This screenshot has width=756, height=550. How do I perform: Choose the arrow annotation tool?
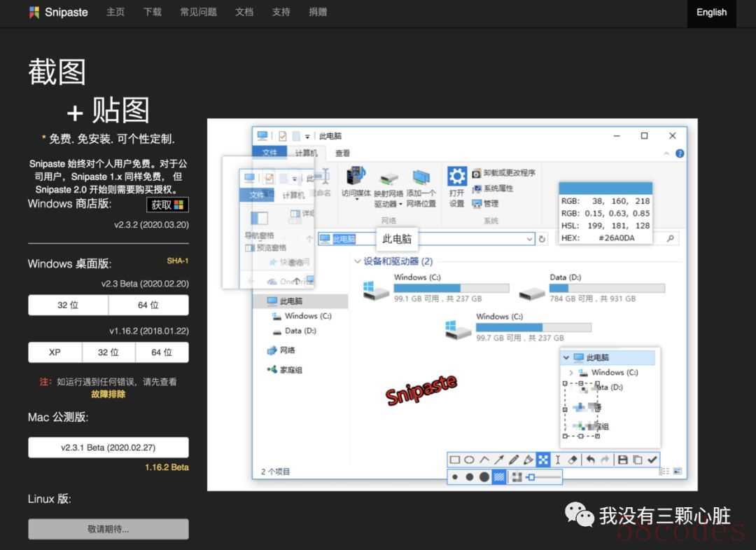pyautogui.click(x=499, y=460)
